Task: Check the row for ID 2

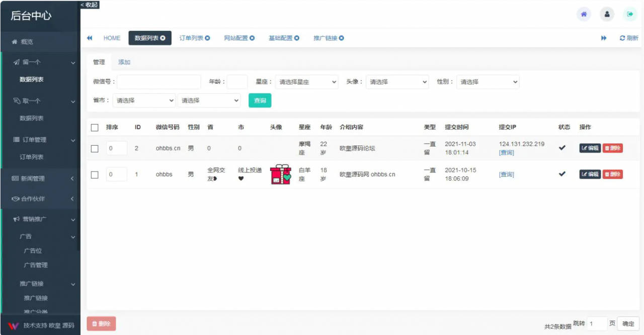Action: tap(95, 149)
